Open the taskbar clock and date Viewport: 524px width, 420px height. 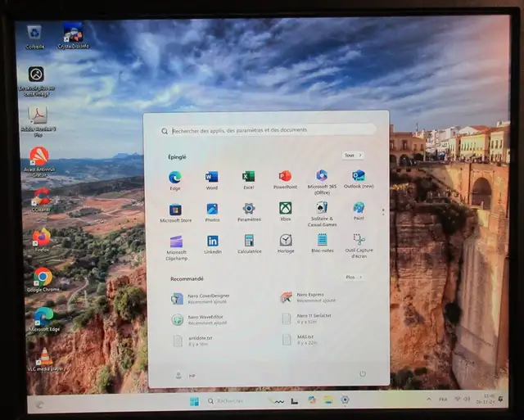(x=486, y=399)
